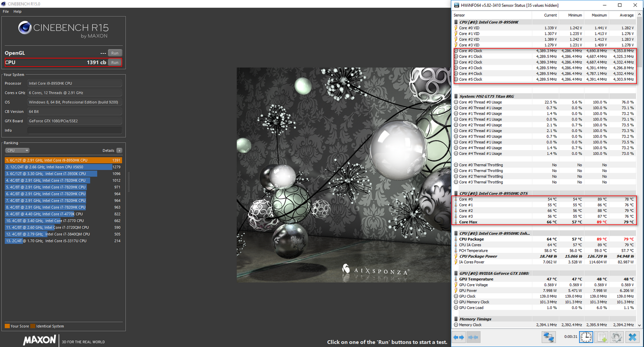Select ranking entry Intel Core i7-3770
Viewport: 644px width, 347px height.
63,221
